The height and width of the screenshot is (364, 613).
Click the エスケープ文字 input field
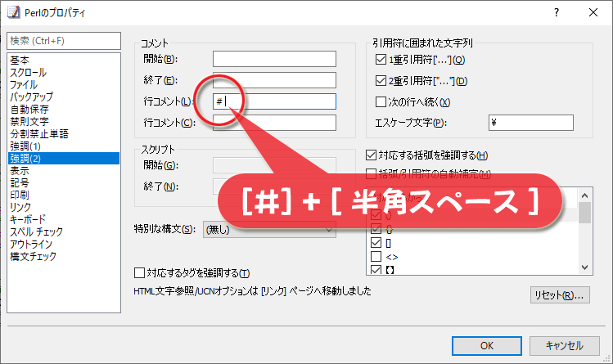(531, 123)
